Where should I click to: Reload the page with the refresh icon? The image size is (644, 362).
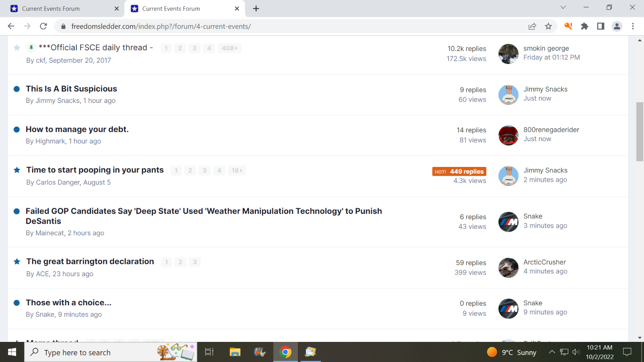(43, 26)
